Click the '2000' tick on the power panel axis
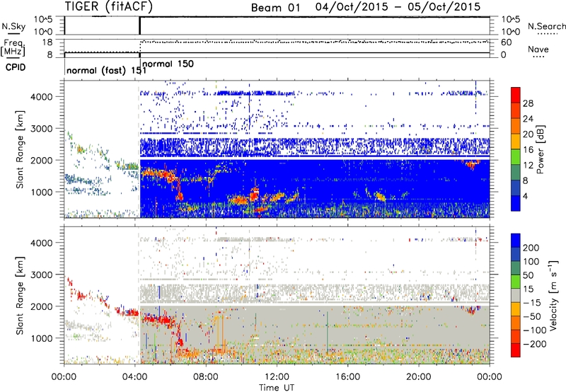566x392 pixels. tap(42, 160)
